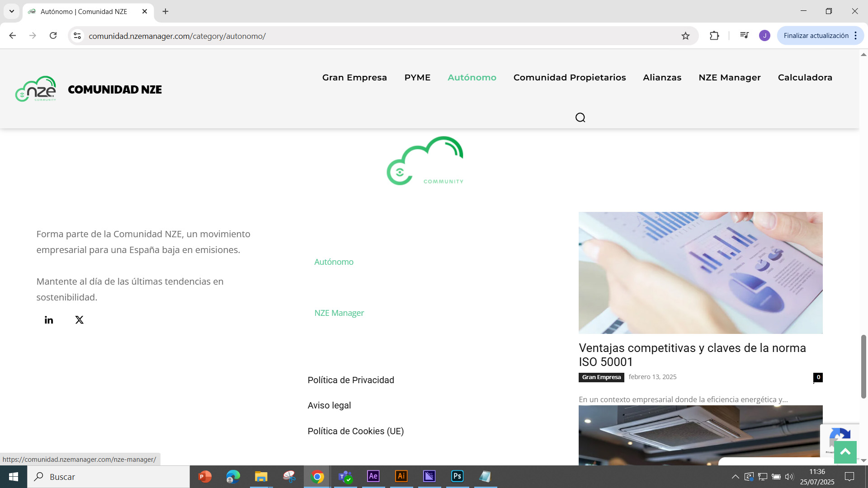868x488 pixels.
Task: Open the tab search dropdown arrow
Action: [x=12, y=11]
